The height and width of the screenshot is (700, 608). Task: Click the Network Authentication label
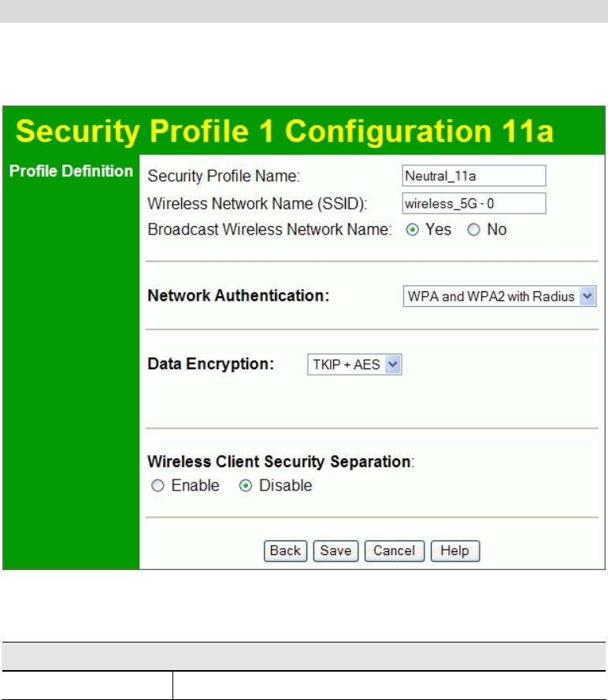(x=239, y=297)
